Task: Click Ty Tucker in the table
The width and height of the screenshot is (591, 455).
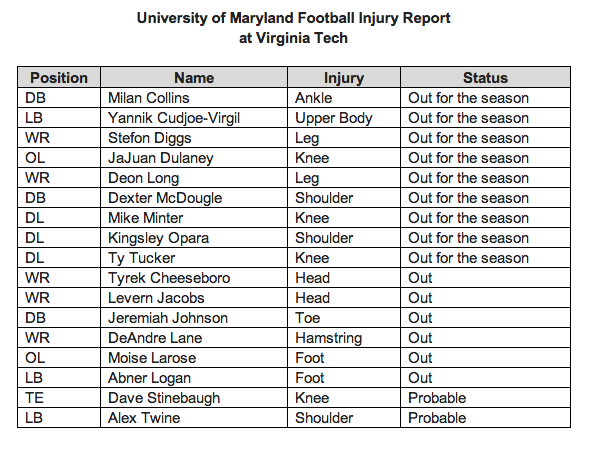Action: pyautogui.click(x=141, y=258)
